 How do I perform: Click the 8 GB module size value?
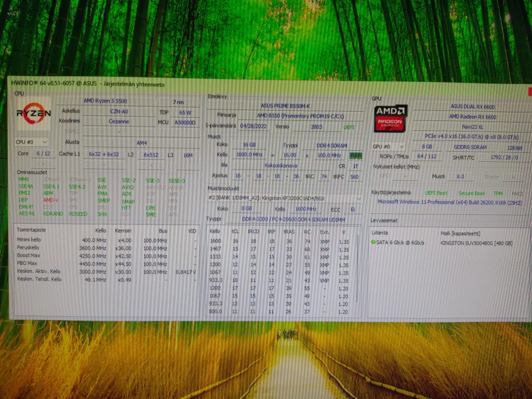pyautogui.click(x=246, y=208)
